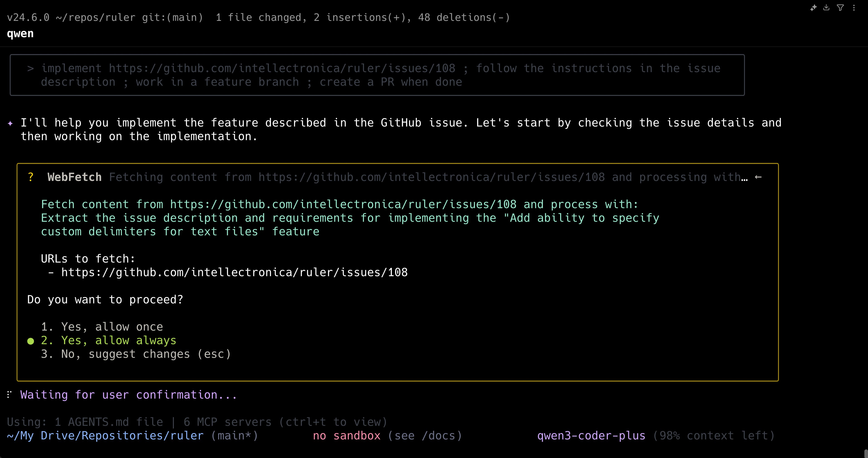This screenshot has width=868, height=458.
Task: Open the issues/108 URL under URLs to fetch
Action: tap(234, 272)
